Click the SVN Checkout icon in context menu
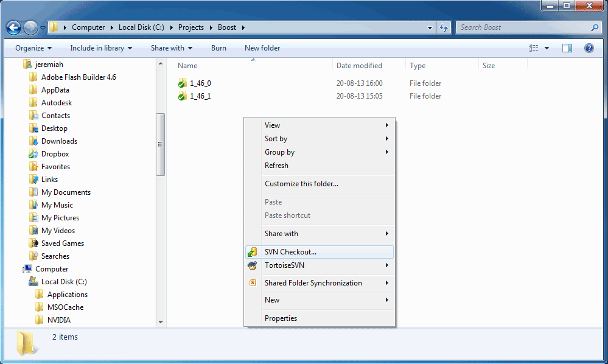This screenshot has width=608, height=364. point(252,252)
